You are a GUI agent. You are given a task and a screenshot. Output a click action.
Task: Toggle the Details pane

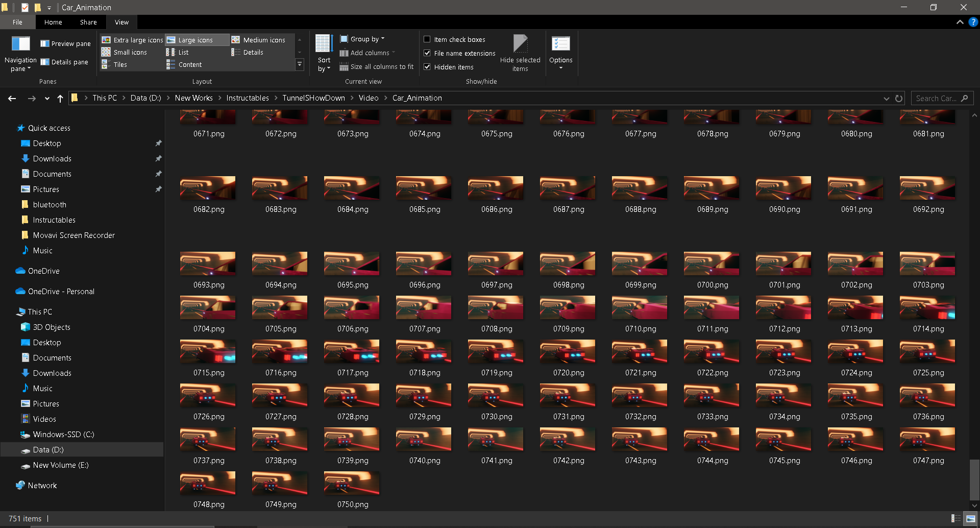[x=65, y=62]
